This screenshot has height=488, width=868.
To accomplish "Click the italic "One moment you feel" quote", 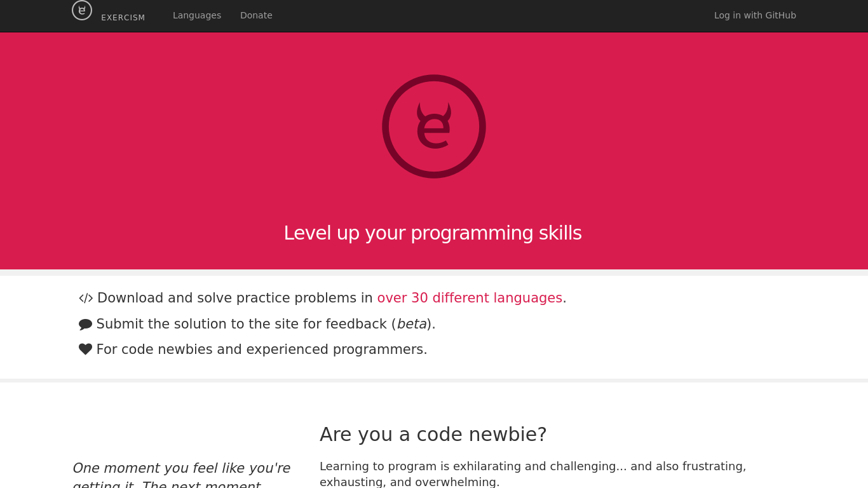I will (x=181, y=468).
